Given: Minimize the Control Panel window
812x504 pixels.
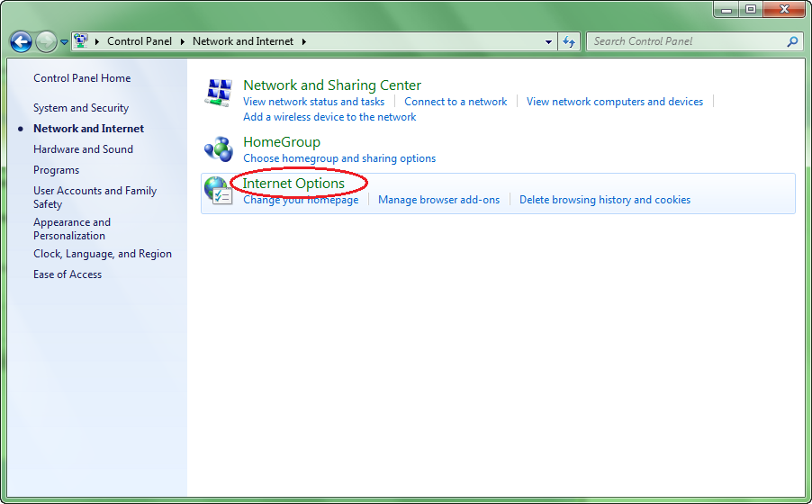Looking at the screenshot, I should [x=726, y=9].
